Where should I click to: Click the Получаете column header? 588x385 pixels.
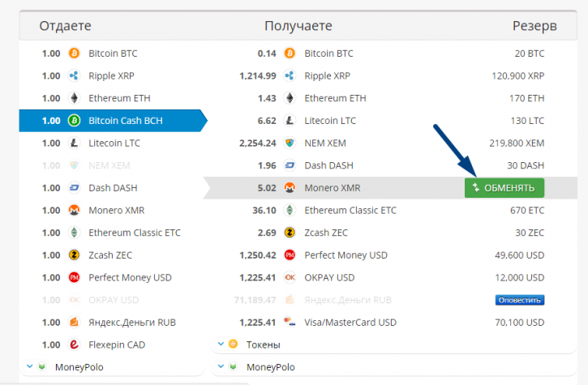(x=298, y=26)
